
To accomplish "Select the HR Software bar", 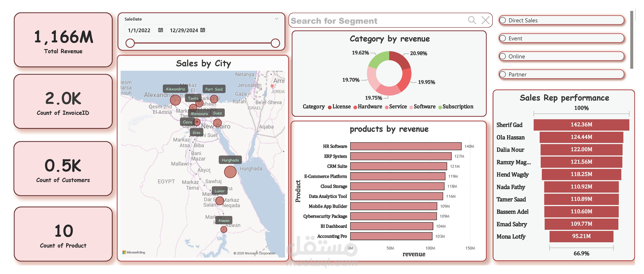I will (x=406, y=146).
